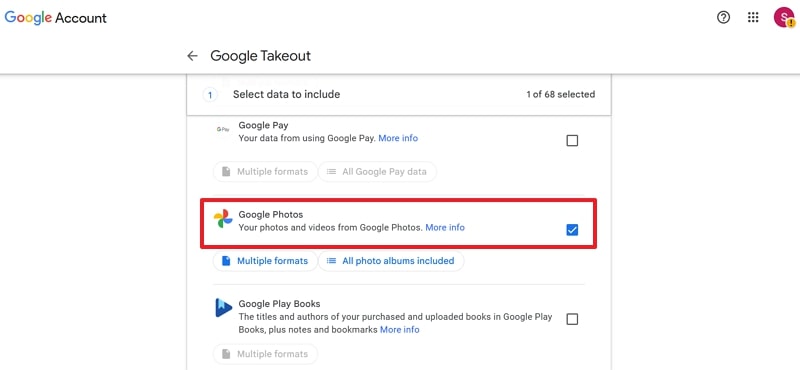This screenshot has height=370, width=800.
Task: Click the Google Play Books icon
Action: coord(223,308)
